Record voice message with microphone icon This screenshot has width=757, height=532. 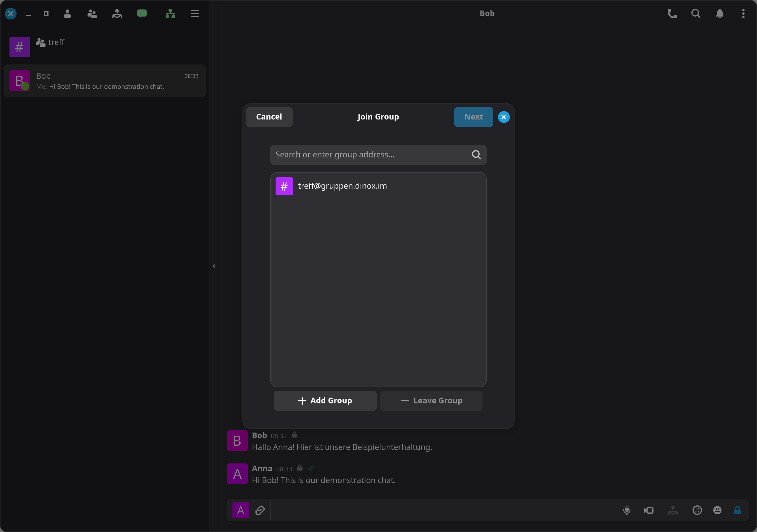pyautogui.click(x=627, y=510)
